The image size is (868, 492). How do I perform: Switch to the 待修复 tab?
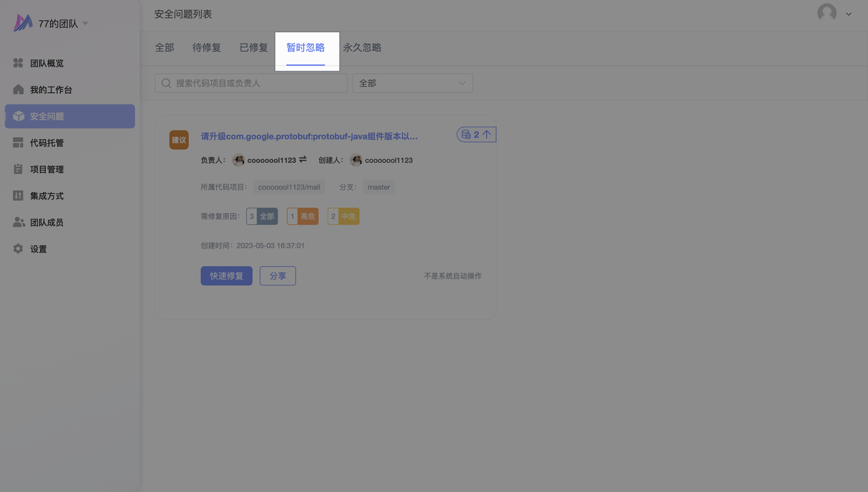pyautogui.click(x=207, y=48)
